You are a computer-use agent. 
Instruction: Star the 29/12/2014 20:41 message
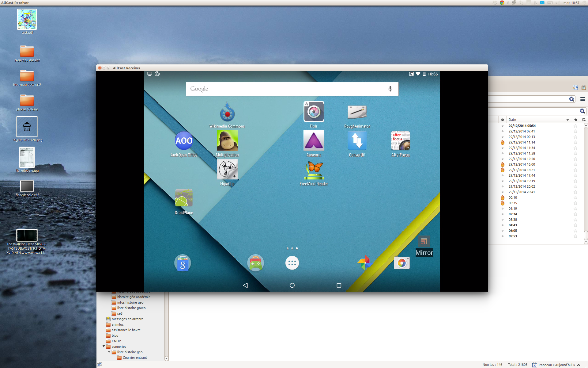tap(575, 192)
